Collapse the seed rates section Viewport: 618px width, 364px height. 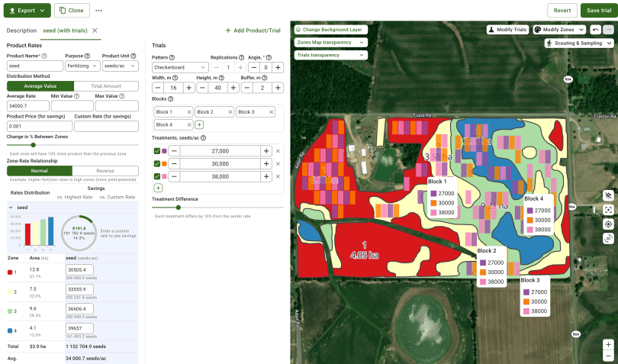coord(11,208)
